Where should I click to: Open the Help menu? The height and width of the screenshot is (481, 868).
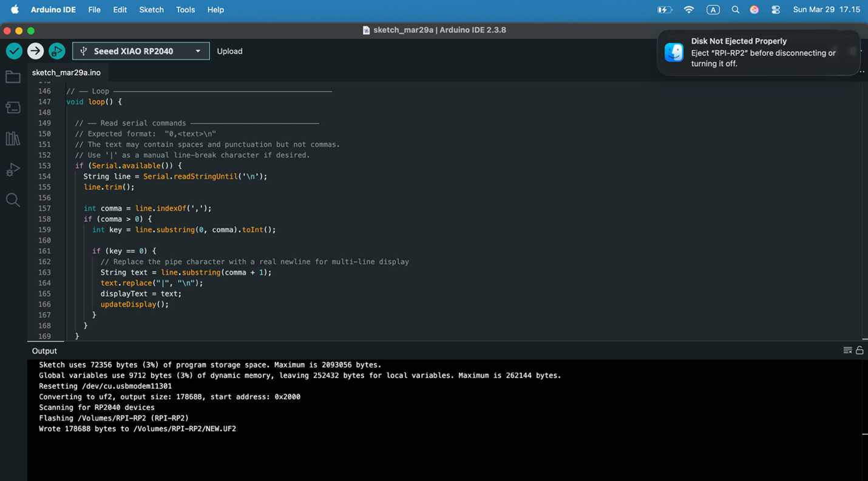click(215, 10)
